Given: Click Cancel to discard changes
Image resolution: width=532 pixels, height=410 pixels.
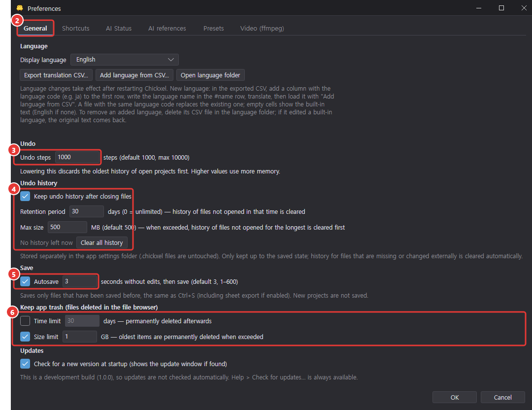Looking at the screenshot, I should pyautogui.click(x=503, y=398).
